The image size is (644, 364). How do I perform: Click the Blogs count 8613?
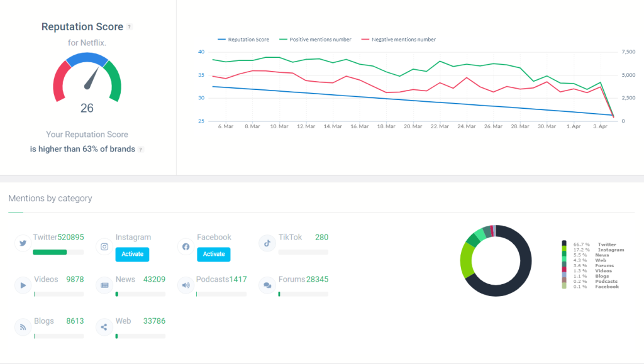75,321
